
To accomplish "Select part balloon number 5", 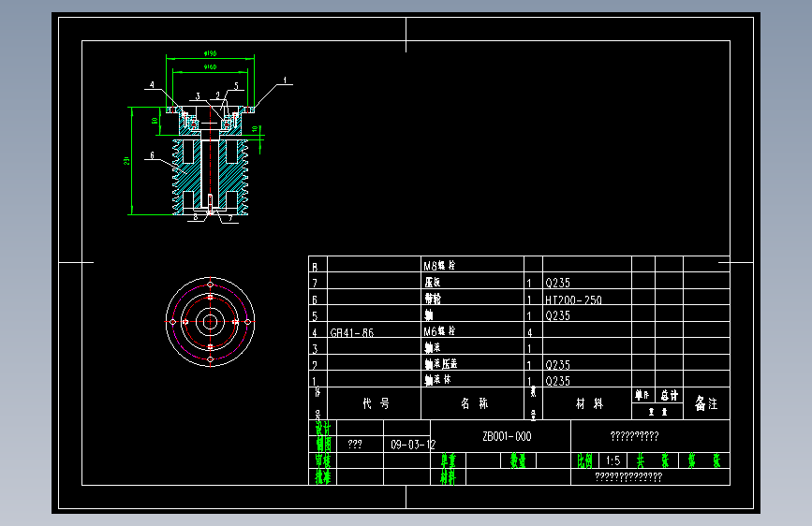I will [237, 86].
